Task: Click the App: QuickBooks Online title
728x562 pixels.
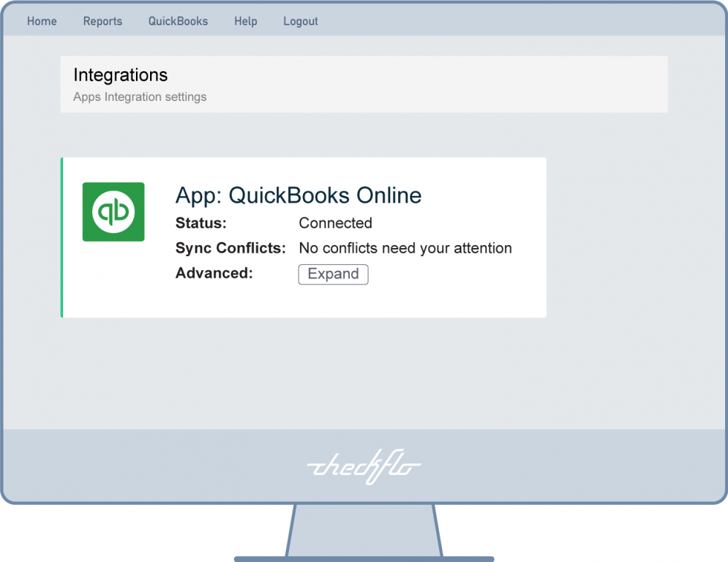Action: tap(297, 195)
